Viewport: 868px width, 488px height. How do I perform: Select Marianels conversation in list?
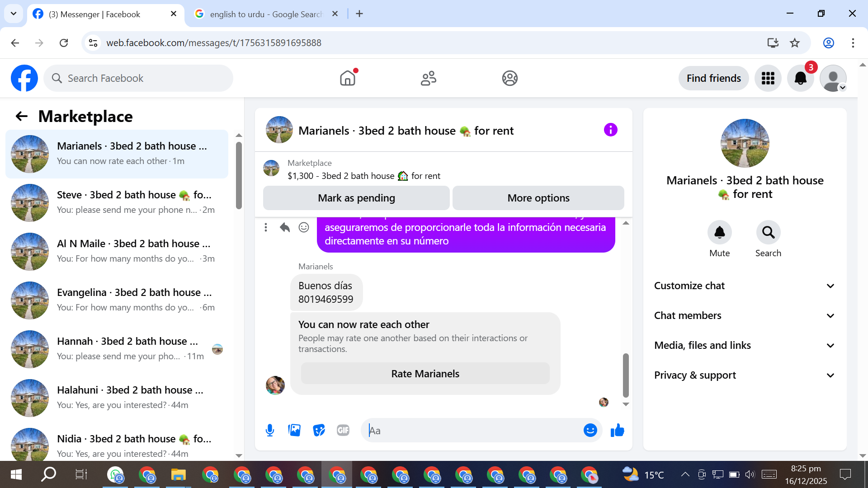click(117, 154)
